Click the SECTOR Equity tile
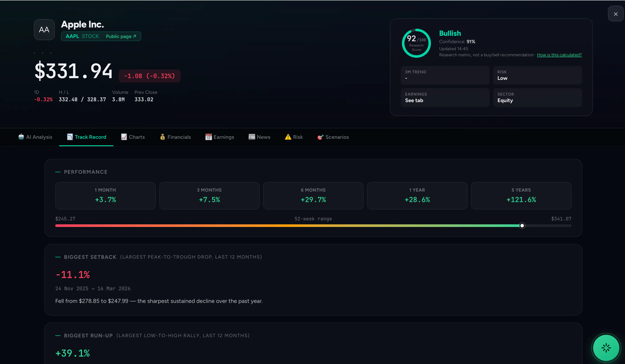The height and width of the screenshot is (364, 625). click(x=537, y=97)
